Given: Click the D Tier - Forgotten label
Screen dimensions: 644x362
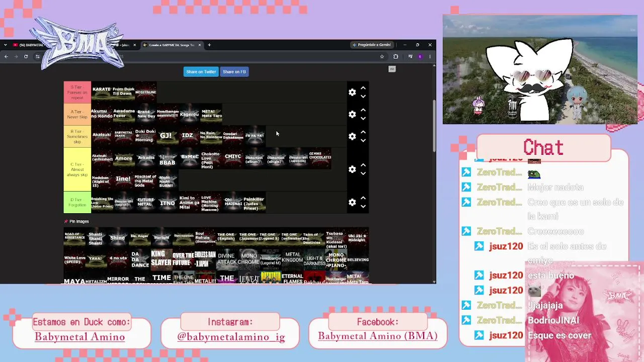Looking at the screenshot, I should pyautogui.click(x=77, y=202).
